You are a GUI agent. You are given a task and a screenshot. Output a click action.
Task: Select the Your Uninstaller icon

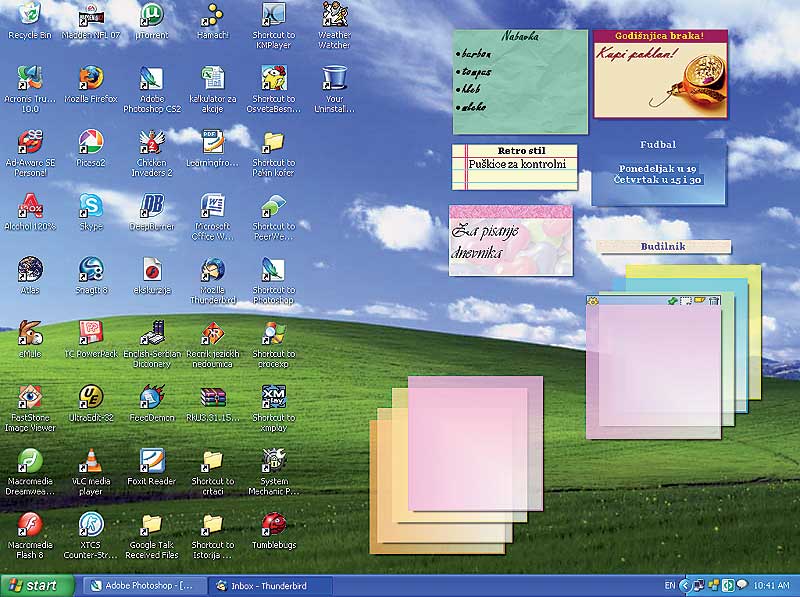pos(335,78)
